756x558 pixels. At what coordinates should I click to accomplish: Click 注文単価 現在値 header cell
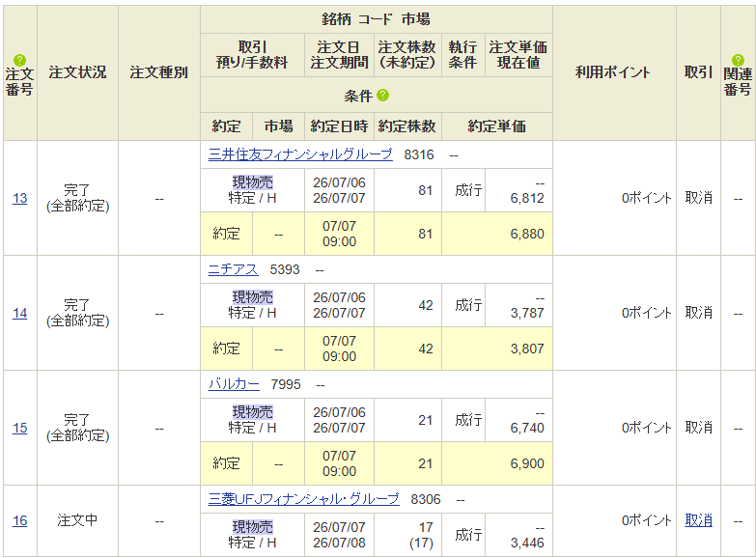(x=518, y=54)
